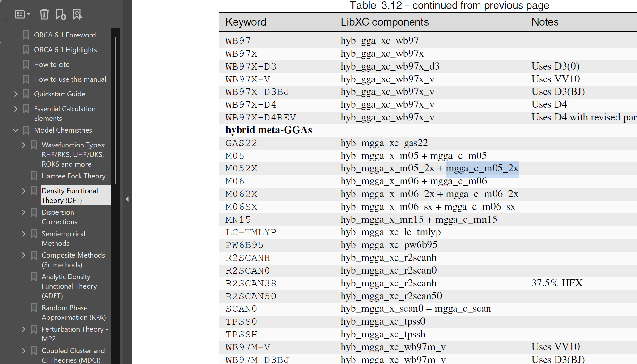This screenshot has width=637, height=364.
Task: Click the bookmark icon beside Density Functional Theory
Action: (34, 191)
